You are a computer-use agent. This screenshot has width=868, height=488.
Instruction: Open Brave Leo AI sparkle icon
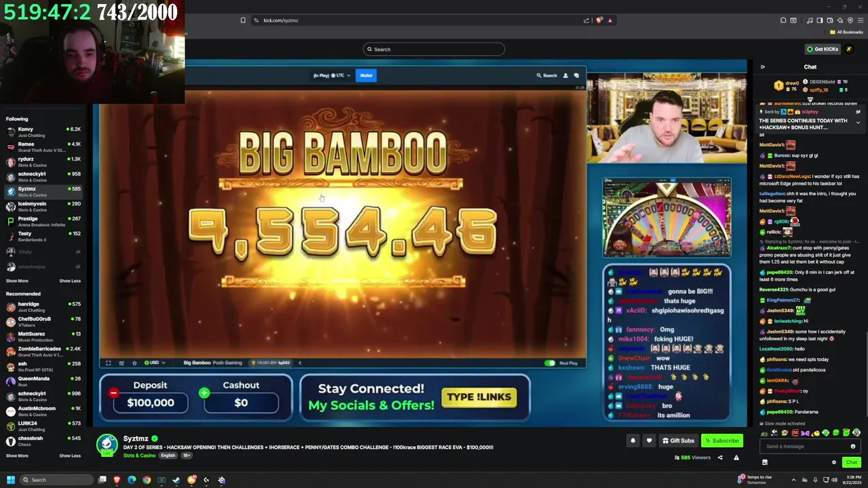(x=840, y=20)
